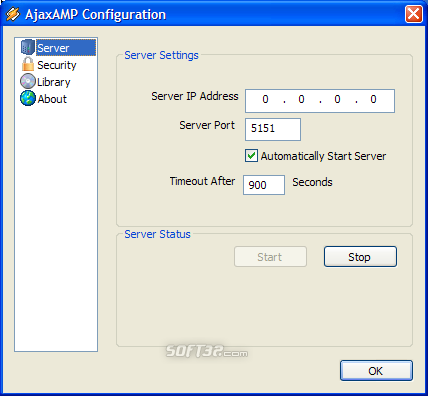Open the Security settings page
The height and width of the screenshot is (396, 428).
[x=57, y=65]
